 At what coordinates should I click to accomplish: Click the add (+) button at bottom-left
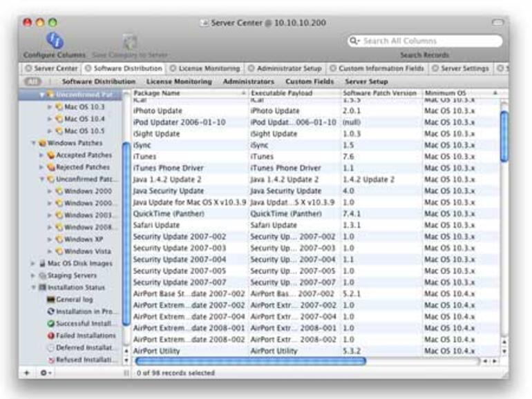coord(27,373)
